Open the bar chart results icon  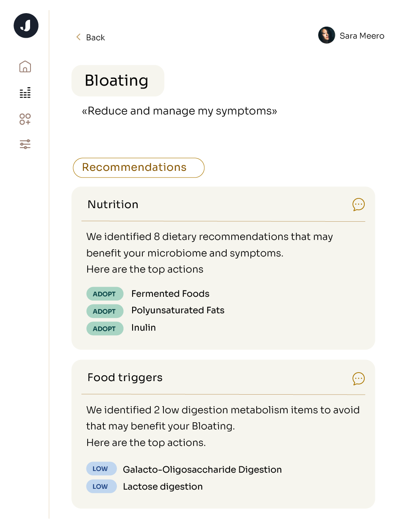[x=25, y=93]
